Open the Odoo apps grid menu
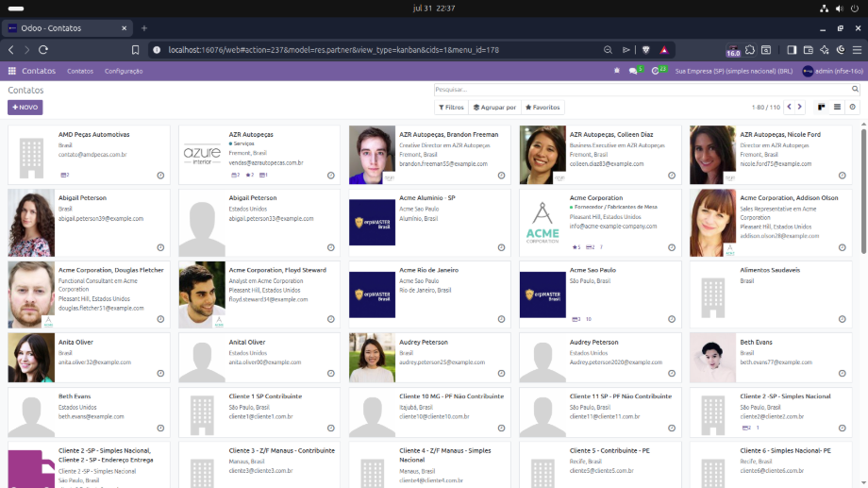 [x=11, y=71]
